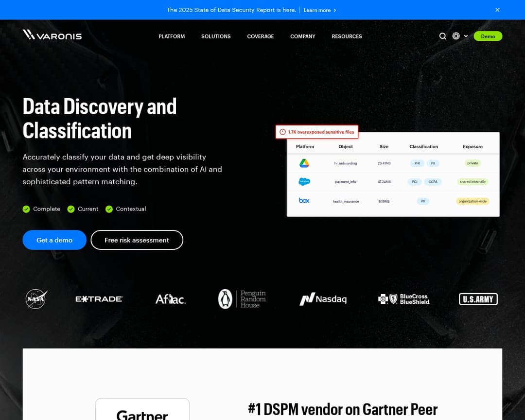The width and height of the screenshot is (525, 420).
Task: Click the Varonis logo
Action: [x=52, y=35]
